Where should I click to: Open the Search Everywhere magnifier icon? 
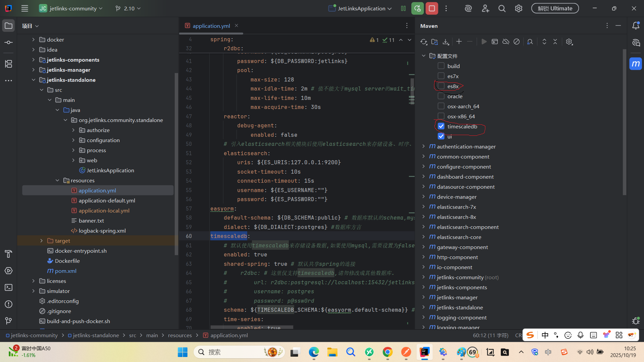click(x=502, y=8)
